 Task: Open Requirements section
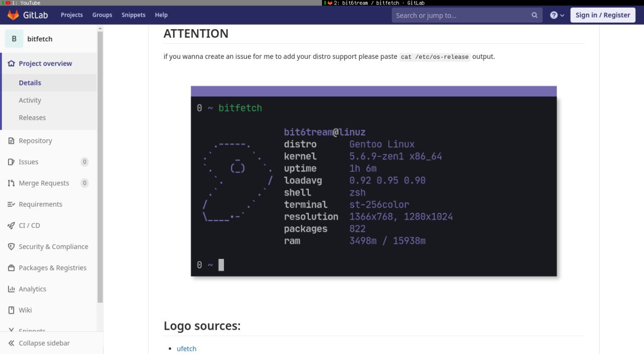pos(40,204)
